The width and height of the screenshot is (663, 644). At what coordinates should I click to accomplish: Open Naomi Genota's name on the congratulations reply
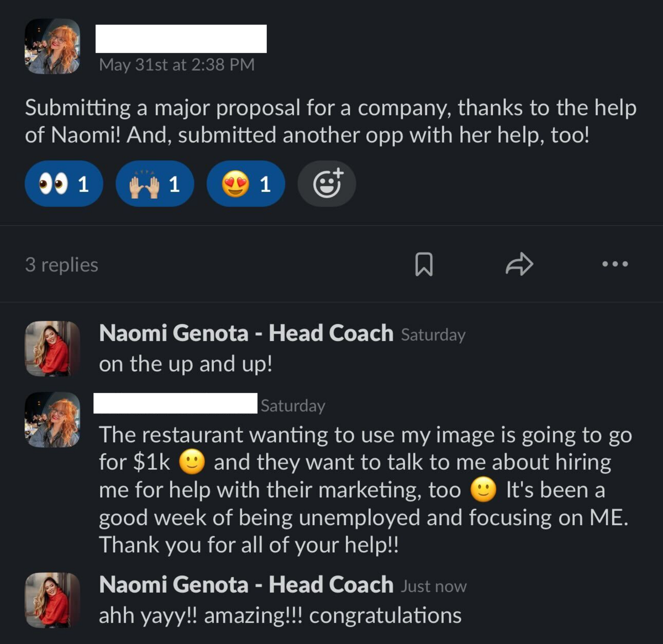(246, 585)
